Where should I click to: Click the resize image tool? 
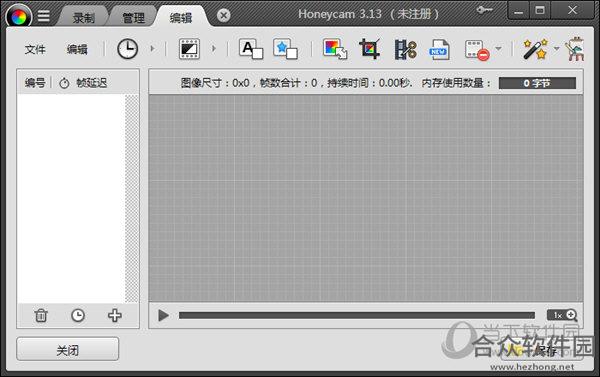click(335, 49)
